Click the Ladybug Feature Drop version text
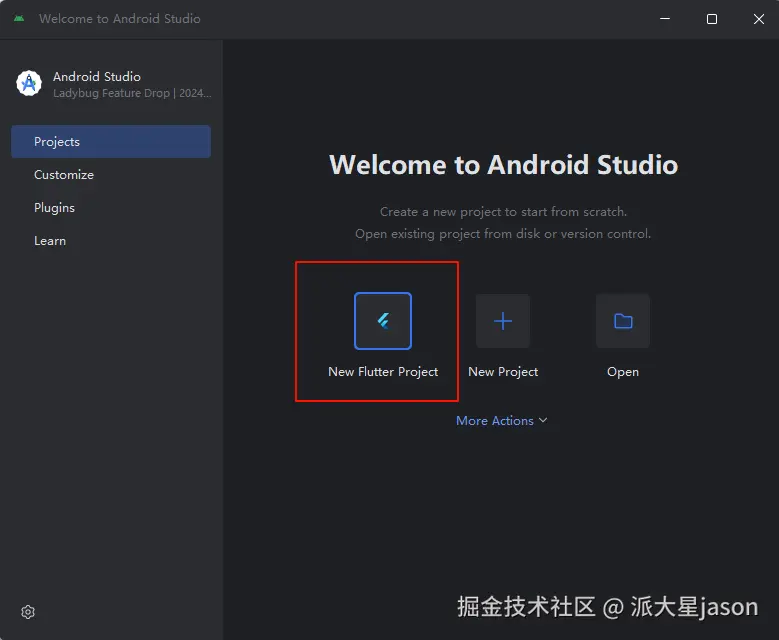The width and height of the screenshot is (779, 640). 132,93
